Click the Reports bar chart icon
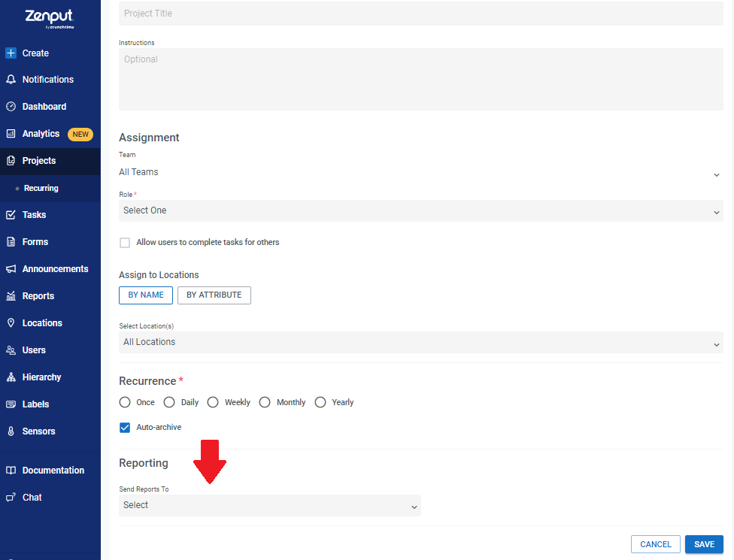 click(11, 296)
